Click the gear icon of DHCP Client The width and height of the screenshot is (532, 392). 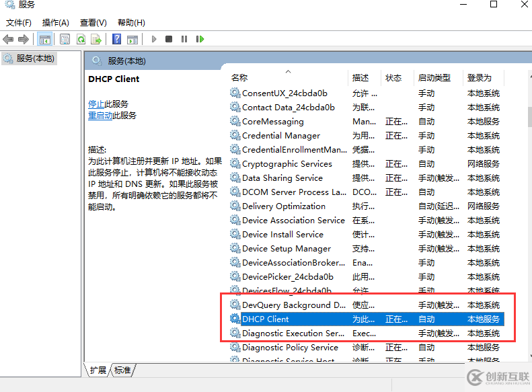pos(235,319)
